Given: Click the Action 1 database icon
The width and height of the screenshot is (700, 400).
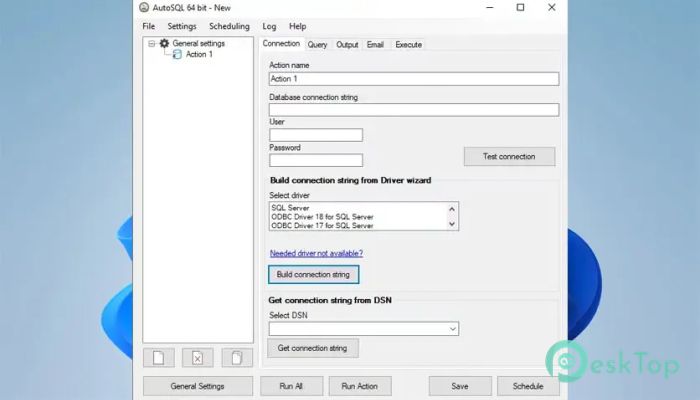Looking at the screenshot, I should click(177, 54).
